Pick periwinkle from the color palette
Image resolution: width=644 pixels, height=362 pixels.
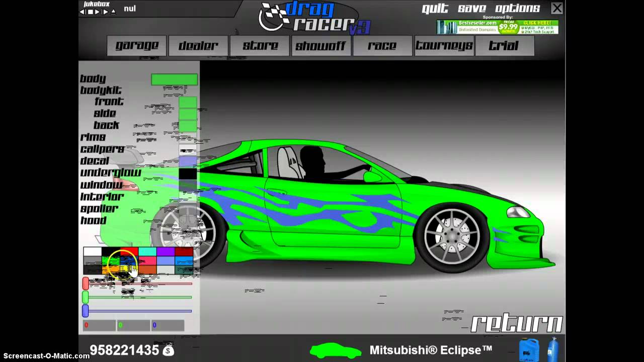tap(165, 261)
